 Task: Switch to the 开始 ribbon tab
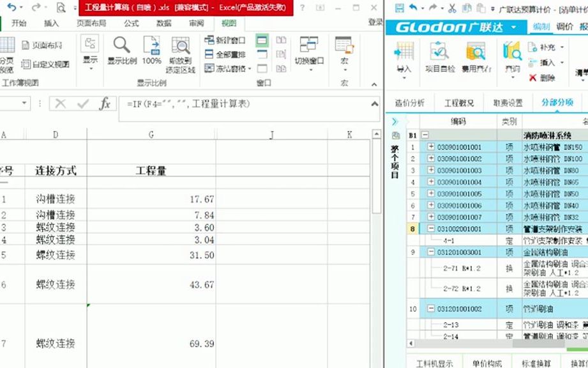pyautogui.click(x=19, y=23)
